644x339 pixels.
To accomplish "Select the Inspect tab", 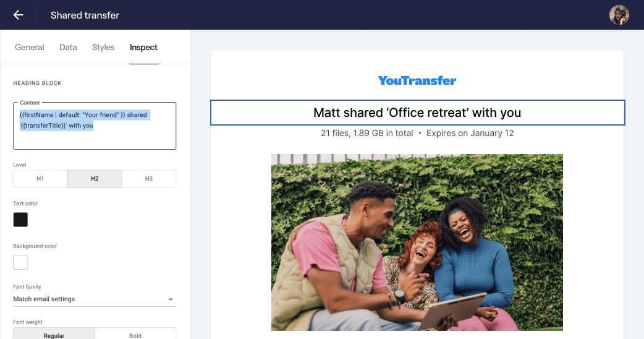I will click(144, 47).
